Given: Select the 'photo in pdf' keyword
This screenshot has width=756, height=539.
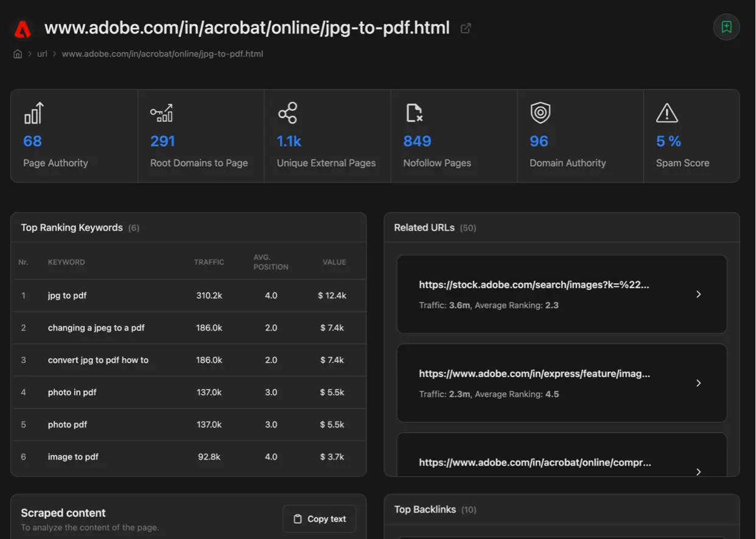Looking at the screenshot, I should pos(72,392).
